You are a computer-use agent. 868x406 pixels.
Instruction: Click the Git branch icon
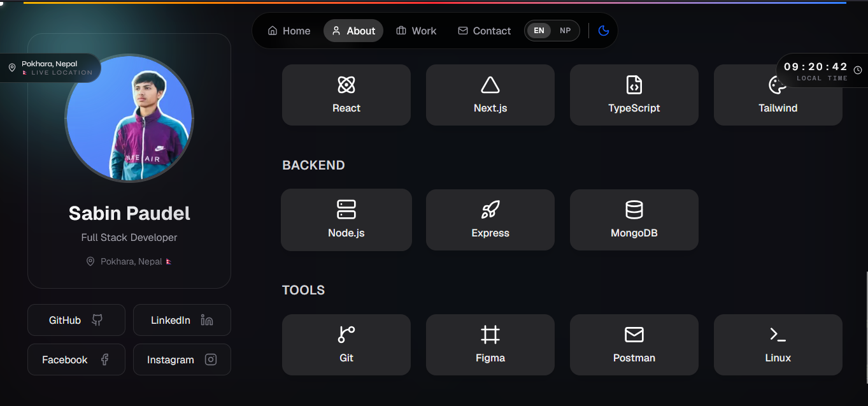[x=346, y=335]
